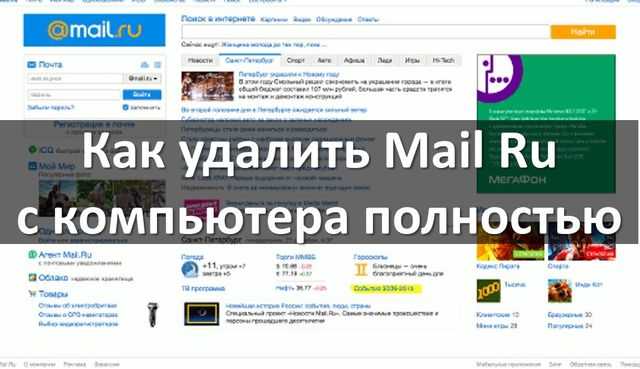Click the Мой Мир icon
Screen dimensions: 640x369
point(32,166)
